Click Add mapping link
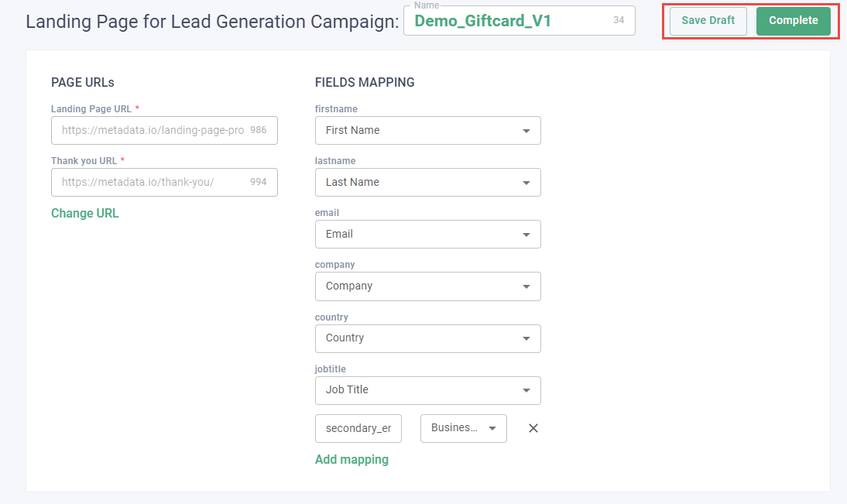This screenshot has width=847, height=504. tap(351, 459)
